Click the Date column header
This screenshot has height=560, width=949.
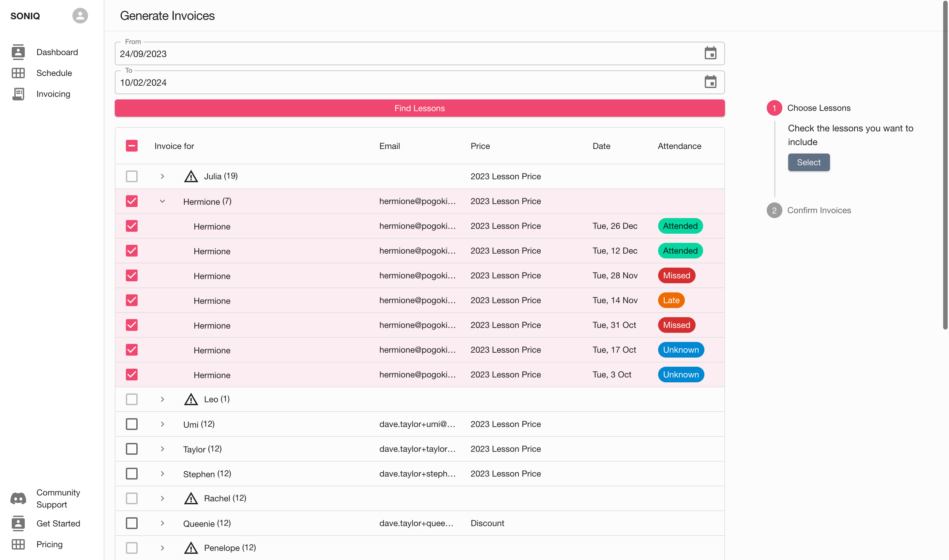coord(601,146)
